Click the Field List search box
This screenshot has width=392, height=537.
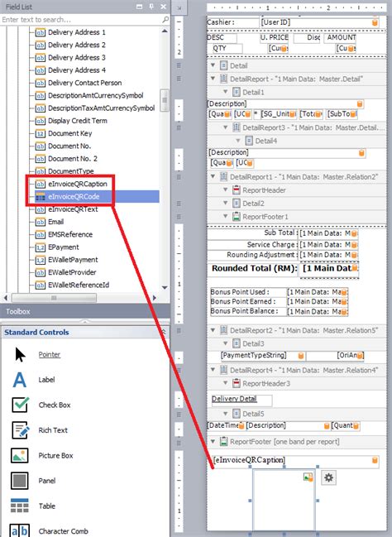click(x=82, y=20)
